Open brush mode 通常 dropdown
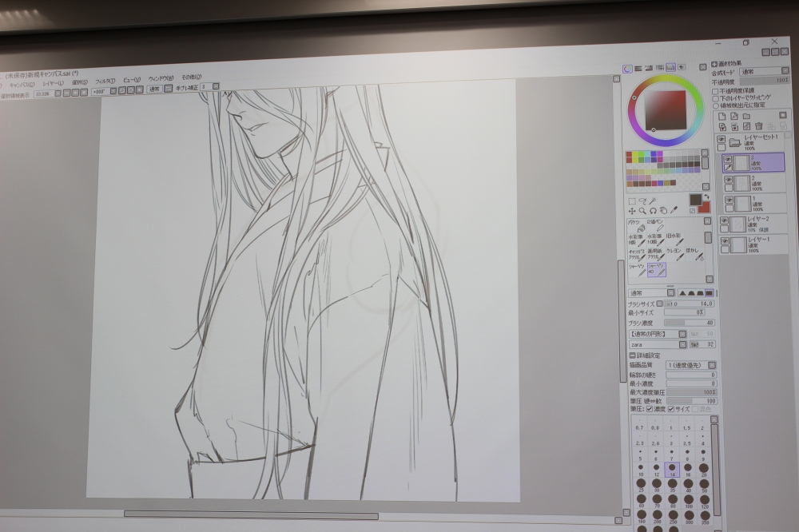The width and height of the screenshot is (799, 532). point(652,293)
